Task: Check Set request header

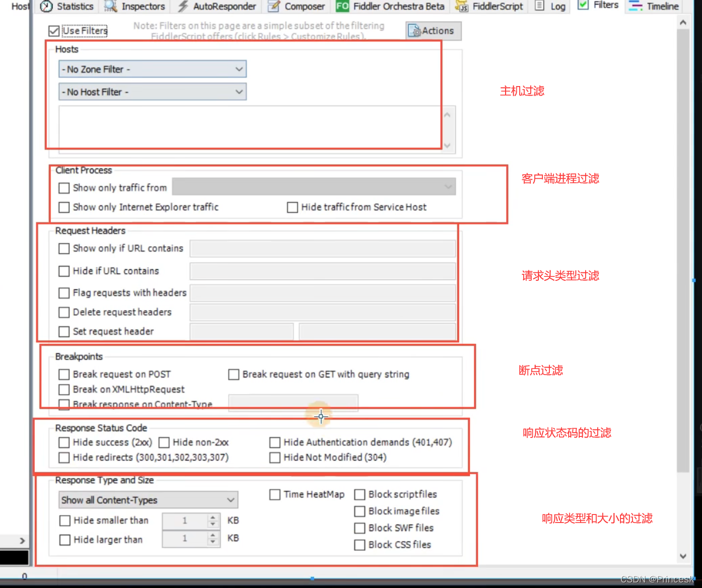Action: (64, 332)
